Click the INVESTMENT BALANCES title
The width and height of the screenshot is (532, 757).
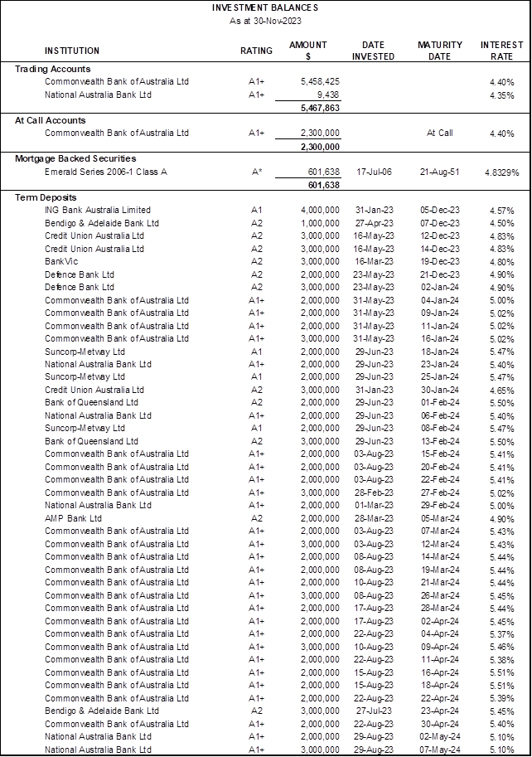click(x=265, y=7)
